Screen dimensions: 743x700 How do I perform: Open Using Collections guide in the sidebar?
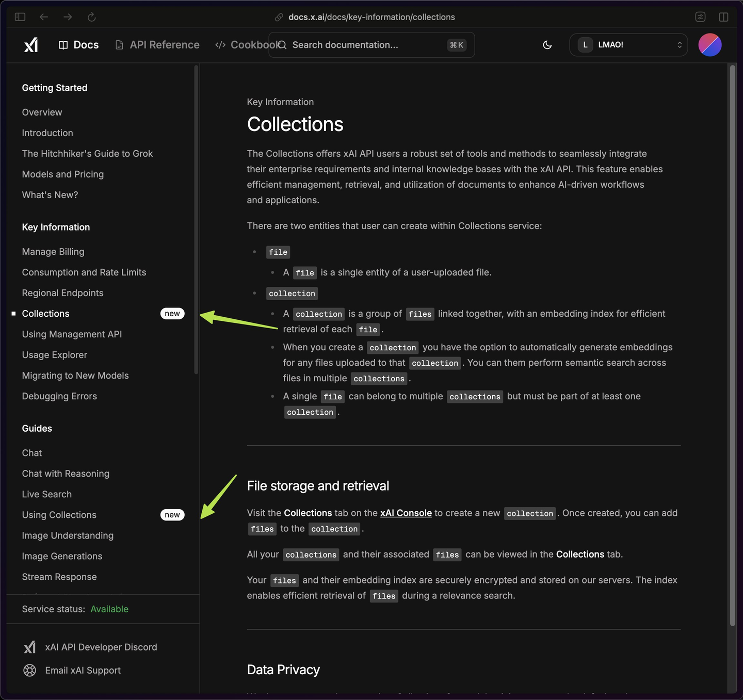coord(59,515)
